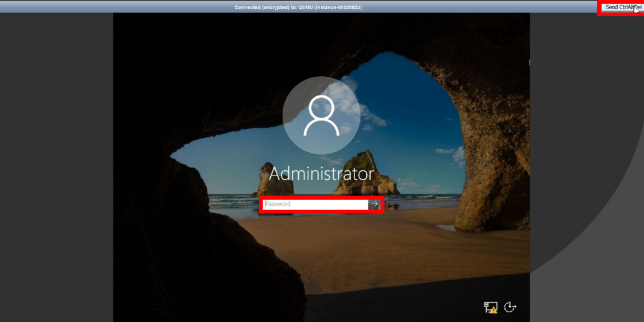
Task: Click the yellow warning triangle on network icon
Action: (x=494, y=310)
